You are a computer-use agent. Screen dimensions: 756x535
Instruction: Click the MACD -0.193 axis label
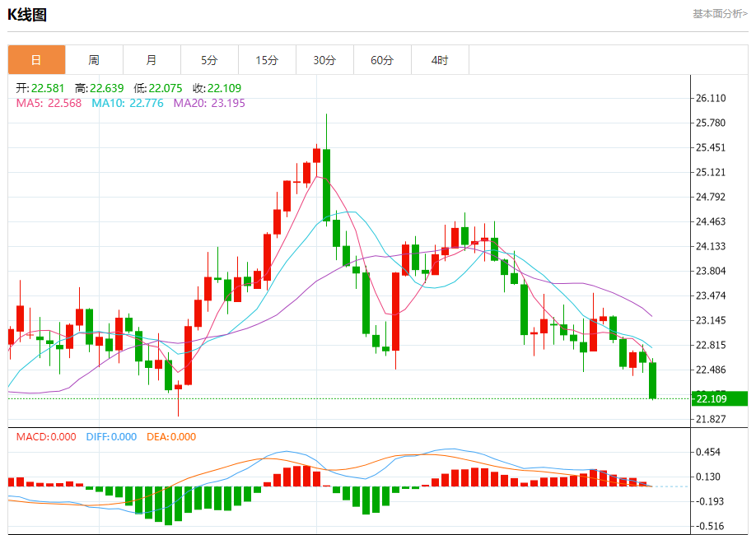709,501
